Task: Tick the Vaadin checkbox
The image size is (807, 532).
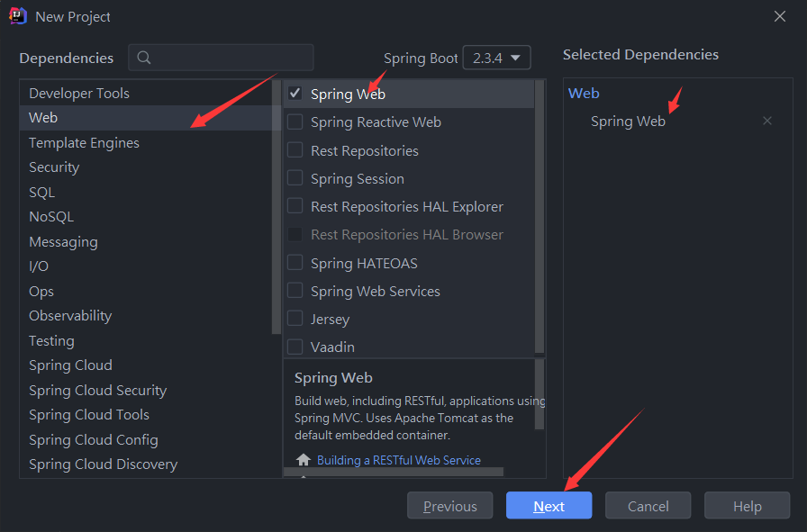Action: (295, 347)
